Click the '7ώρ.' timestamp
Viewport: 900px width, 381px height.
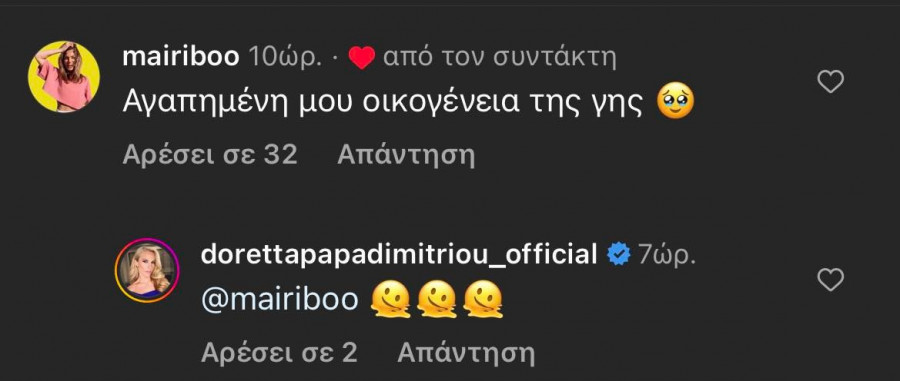[x=667, y=255]
